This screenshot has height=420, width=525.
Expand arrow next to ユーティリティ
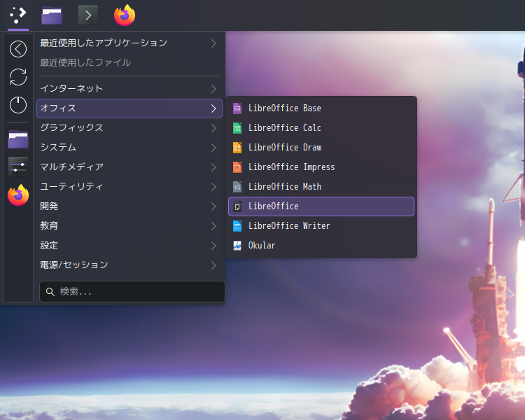tap(213, 187)
